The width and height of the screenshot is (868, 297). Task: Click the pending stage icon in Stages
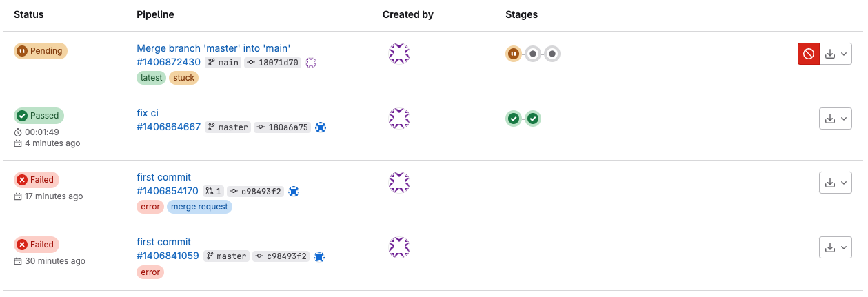pos(514,54)
